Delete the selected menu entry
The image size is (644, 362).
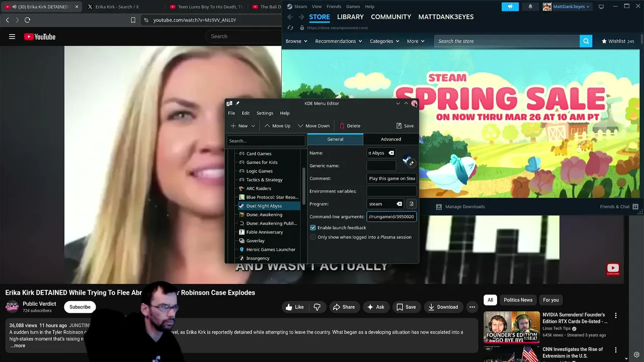(x=350, y=126)
